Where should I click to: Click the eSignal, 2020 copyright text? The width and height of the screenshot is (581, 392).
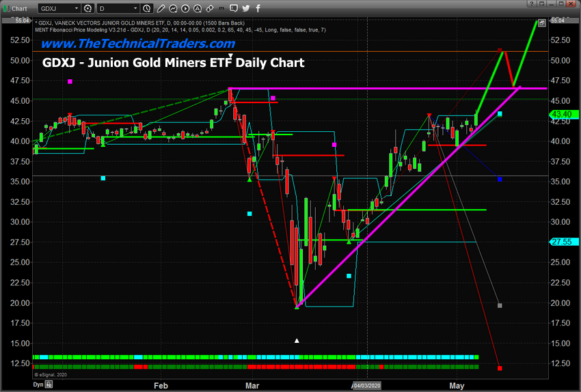tap(51, 375)
